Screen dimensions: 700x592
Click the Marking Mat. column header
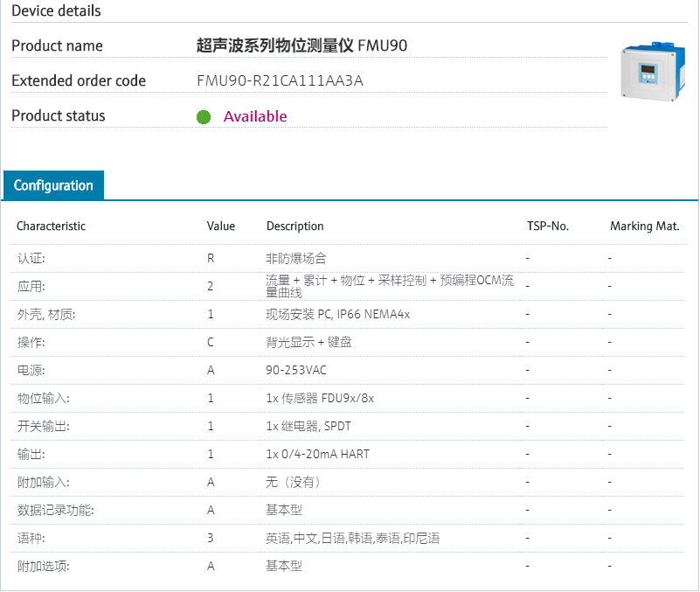click(x=646, y=226)
